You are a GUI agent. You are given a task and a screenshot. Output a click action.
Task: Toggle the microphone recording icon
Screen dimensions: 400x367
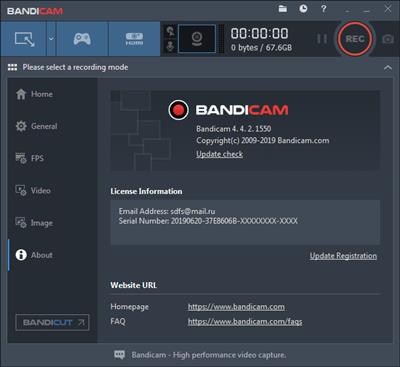pyautogui.click(x=170, y=47)
